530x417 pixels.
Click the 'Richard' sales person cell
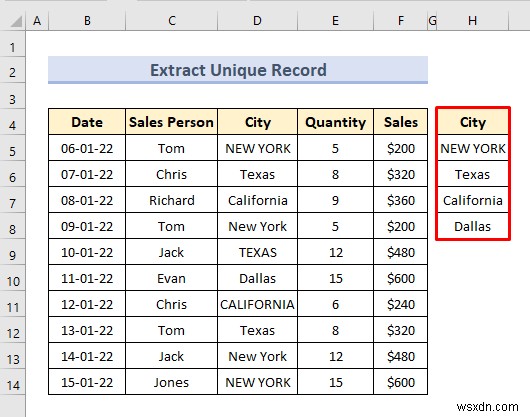coord(171,200)
